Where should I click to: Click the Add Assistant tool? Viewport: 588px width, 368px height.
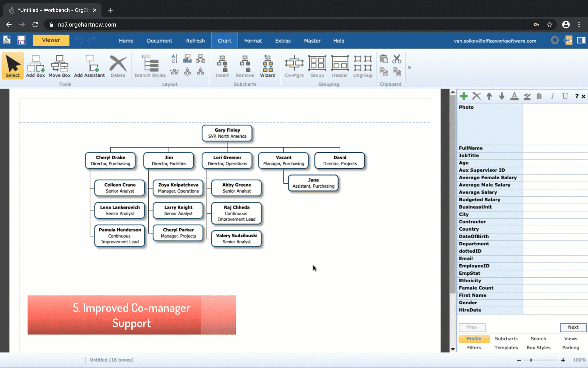(89, 66)
